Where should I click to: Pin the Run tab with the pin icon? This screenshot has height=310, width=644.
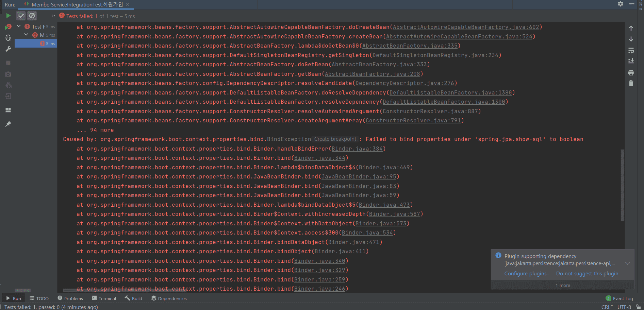pyautogui.click(x=8, y=124)
